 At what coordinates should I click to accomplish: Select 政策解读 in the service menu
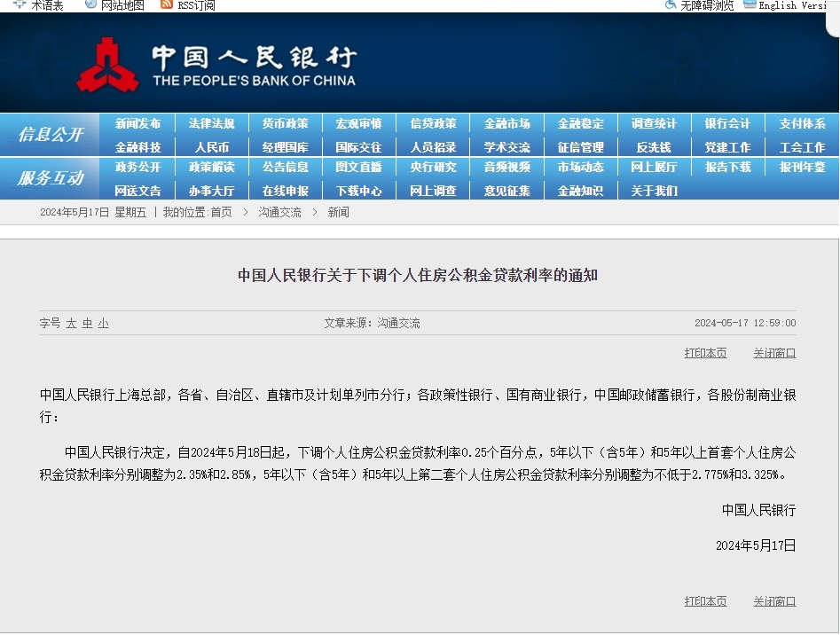coord(212,167)
